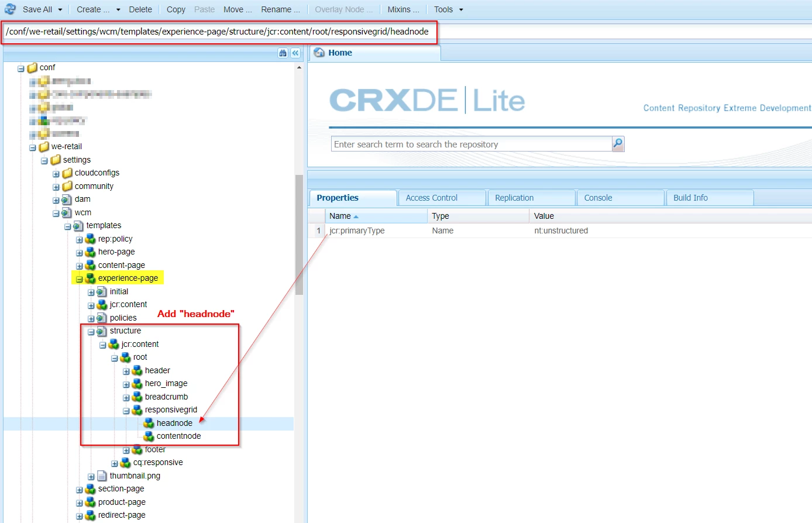Viewport: 812px width, 523px height.
Task: Switch to the Properties tab
Action: (353, 198)
